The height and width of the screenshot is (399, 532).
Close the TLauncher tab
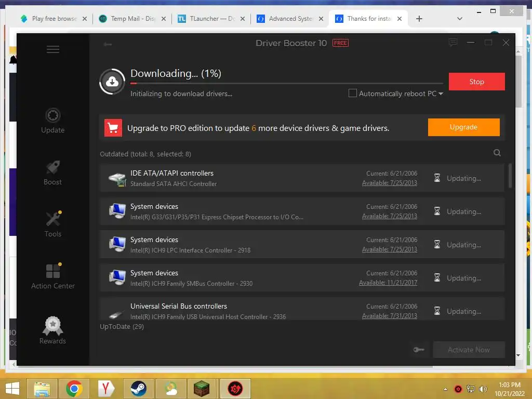pyautogui.click(x=242, y=19)
